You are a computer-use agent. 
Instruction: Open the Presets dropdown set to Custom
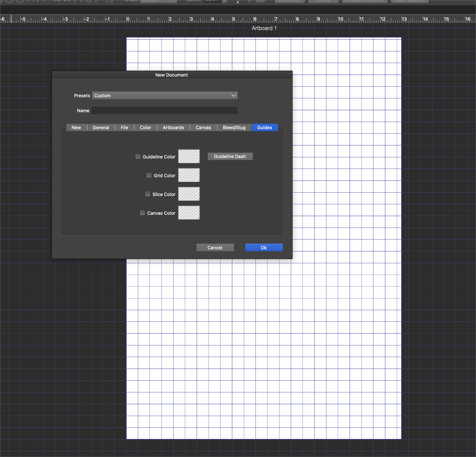click(165, 96)
